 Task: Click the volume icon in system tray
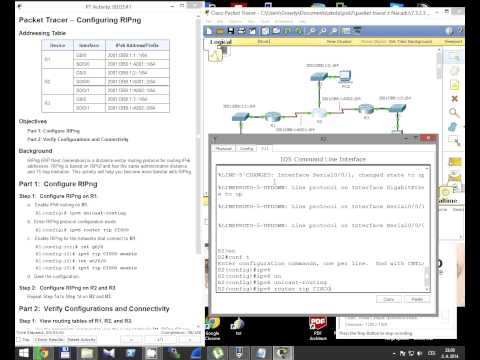pyautogui.click(x=420, y=353)
